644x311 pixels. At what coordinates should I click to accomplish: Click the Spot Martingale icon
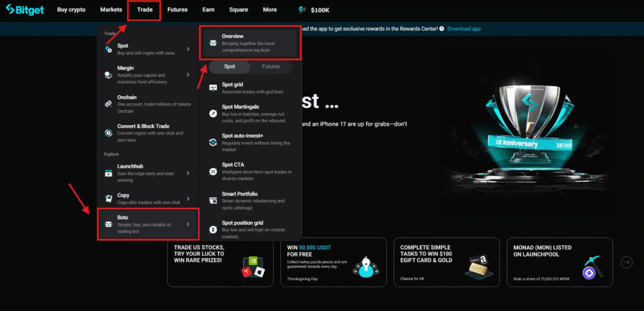(x=213, y=114)
